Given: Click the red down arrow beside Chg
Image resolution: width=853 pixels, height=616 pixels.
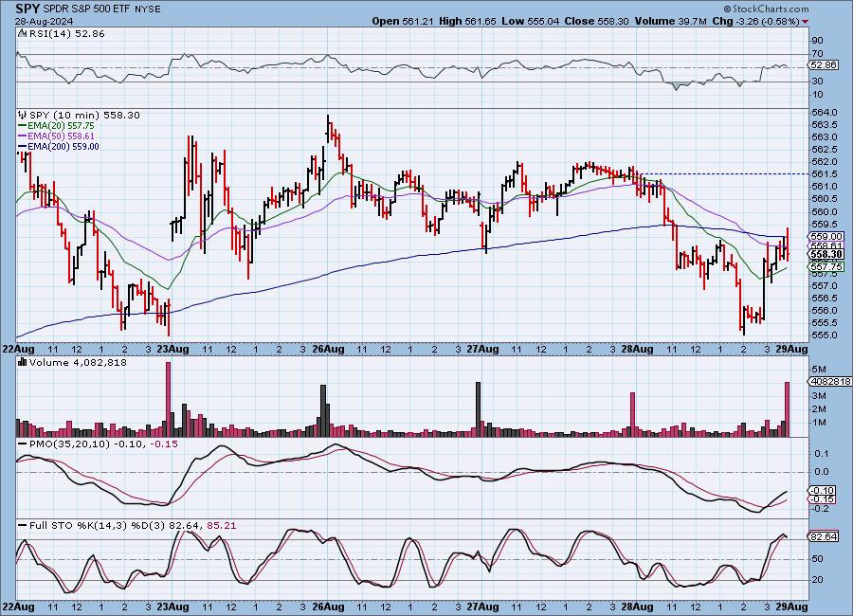Looking at the screenshot, I should 805,22.
